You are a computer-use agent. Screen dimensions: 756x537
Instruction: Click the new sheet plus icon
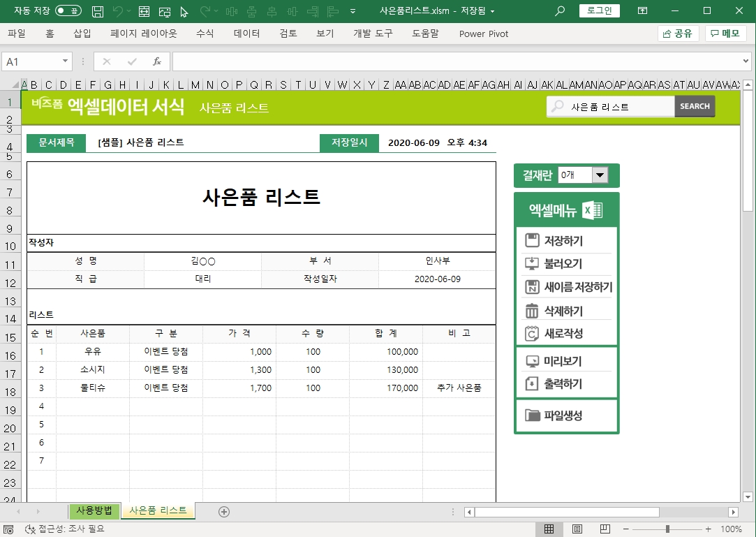[224, 512]
